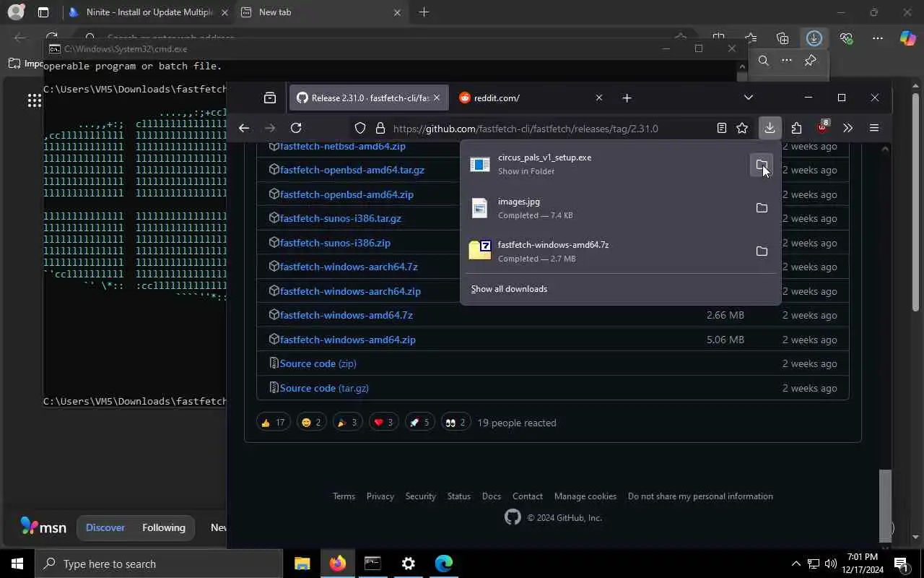Open Firefox extensions puzzle icon
Screen dimensions: 924x578
[796, 128]
